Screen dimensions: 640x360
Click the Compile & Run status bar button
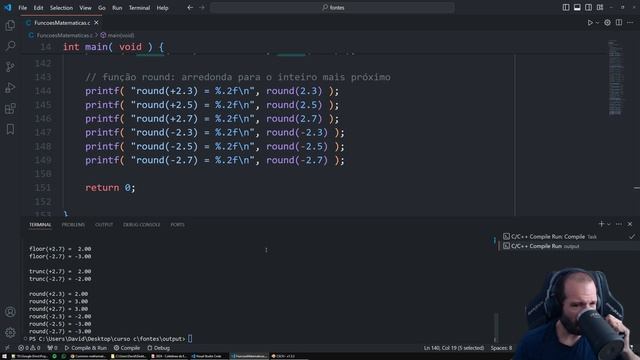tap(86, 348)
